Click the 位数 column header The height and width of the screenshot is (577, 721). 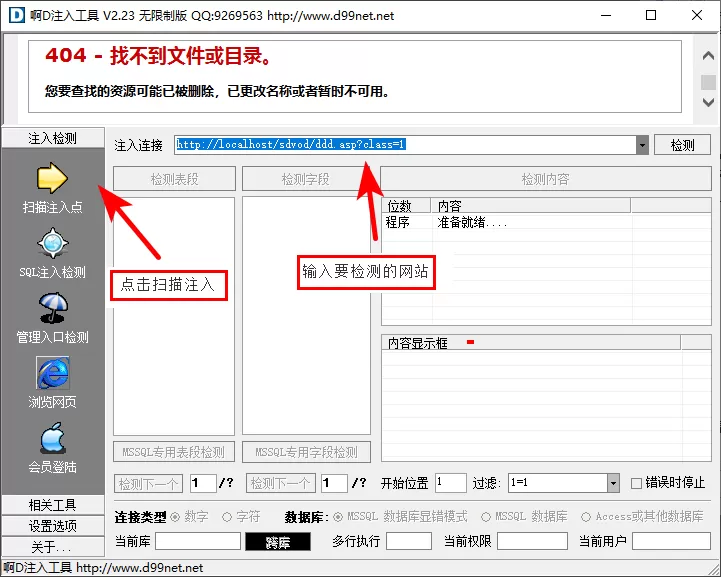pyautogui.click(x=406, y=206)
